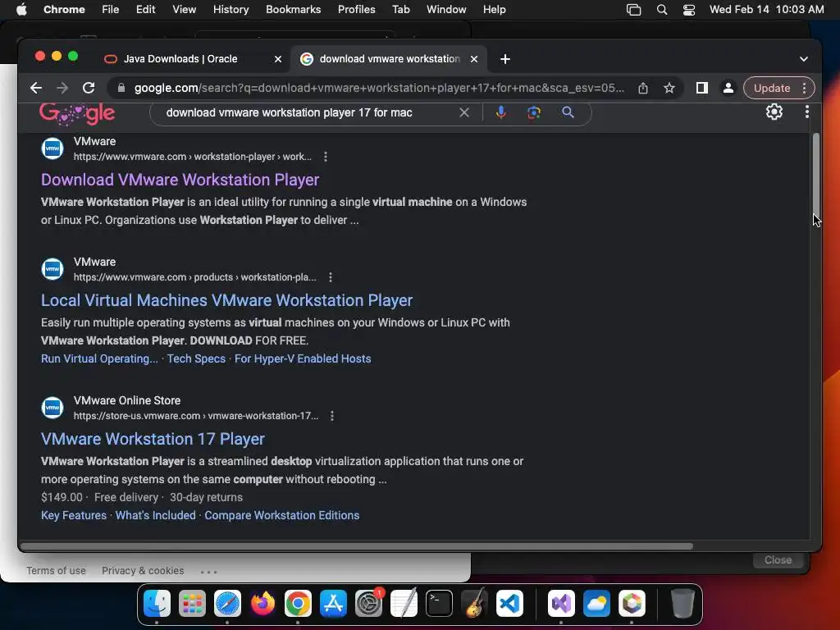Bookmark this page with the star icon

coord(669,88)
